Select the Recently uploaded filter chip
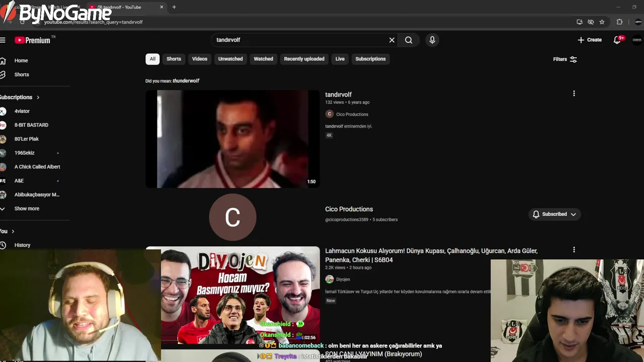This screenshot has width=644, height=362. 304,59
